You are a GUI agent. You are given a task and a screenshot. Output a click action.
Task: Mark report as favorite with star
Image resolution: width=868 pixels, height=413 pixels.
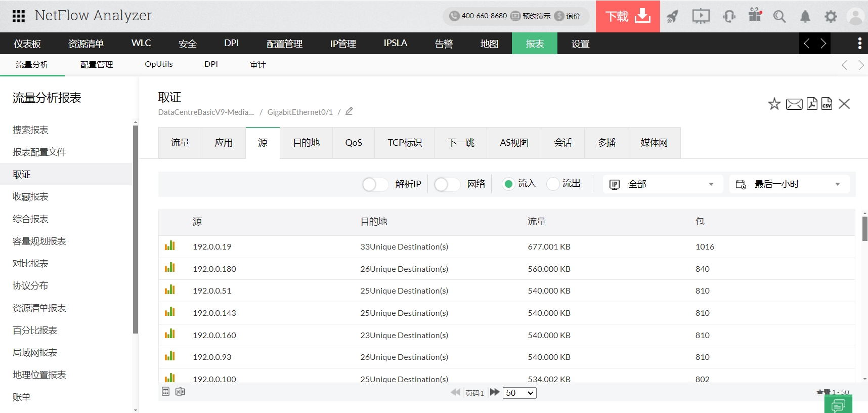(x=774, y=104)
